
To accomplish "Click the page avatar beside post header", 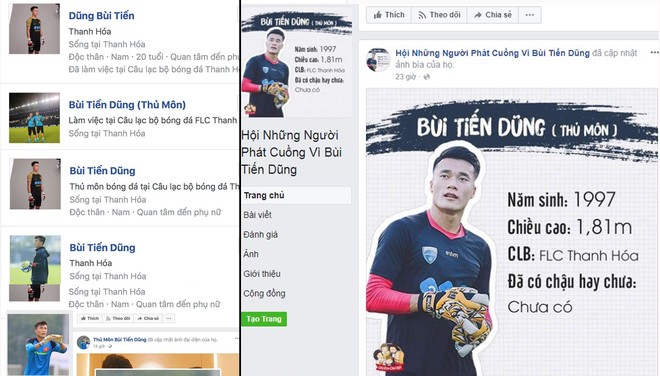I will (378, 60).
